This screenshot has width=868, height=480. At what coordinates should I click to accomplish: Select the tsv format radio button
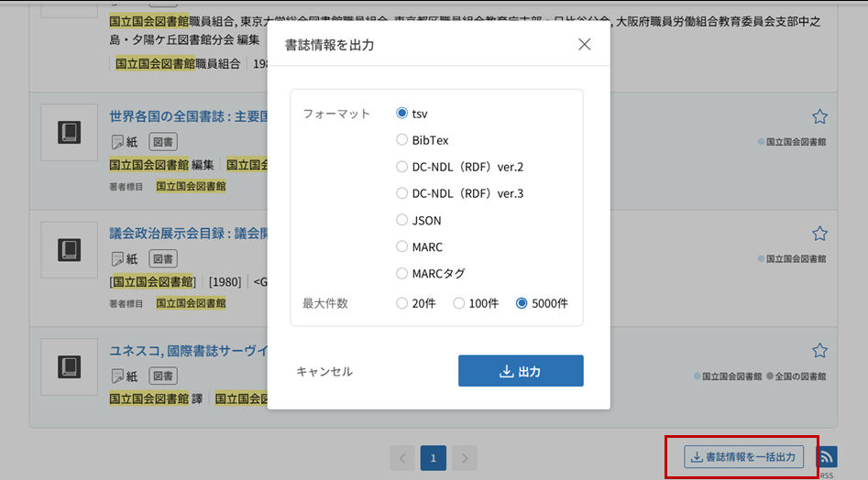click(401, 114)
